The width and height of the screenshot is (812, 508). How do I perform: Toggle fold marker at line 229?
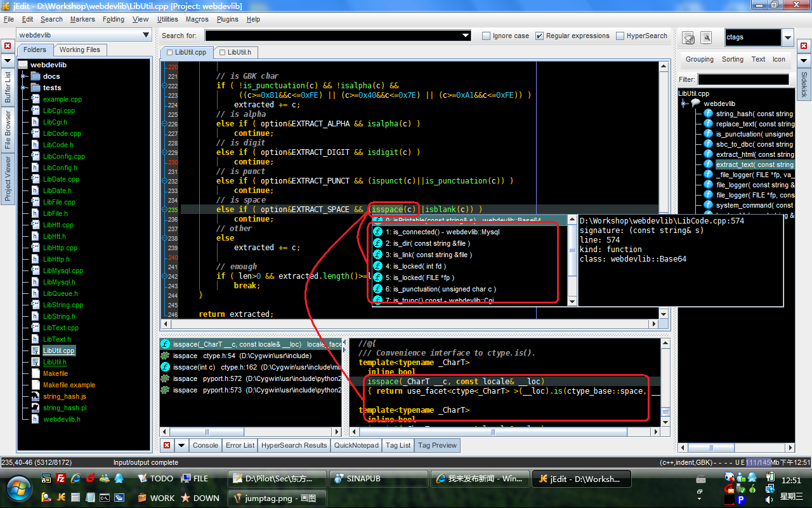(x=165, y=152)
